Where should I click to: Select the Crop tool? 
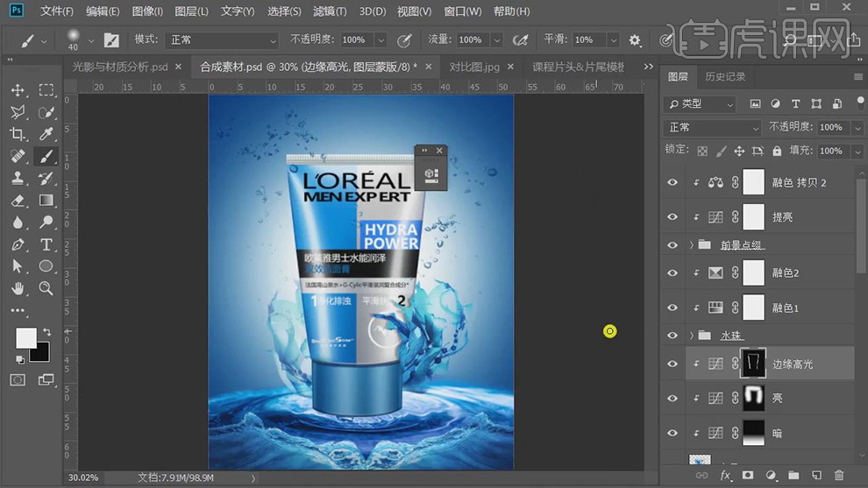pyautogui.click(x=18, y=134)
